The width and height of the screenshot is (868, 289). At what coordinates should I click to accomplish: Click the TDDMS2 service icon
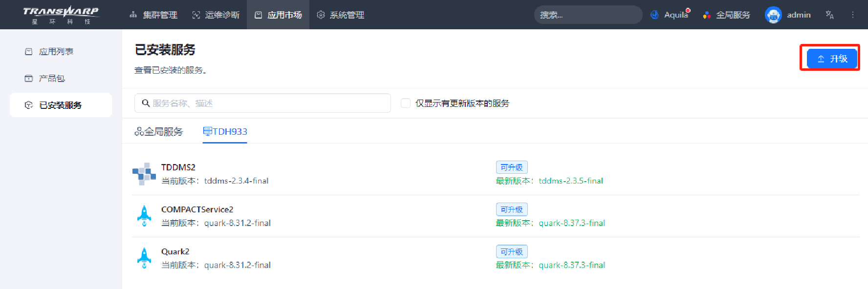point(144,174)
